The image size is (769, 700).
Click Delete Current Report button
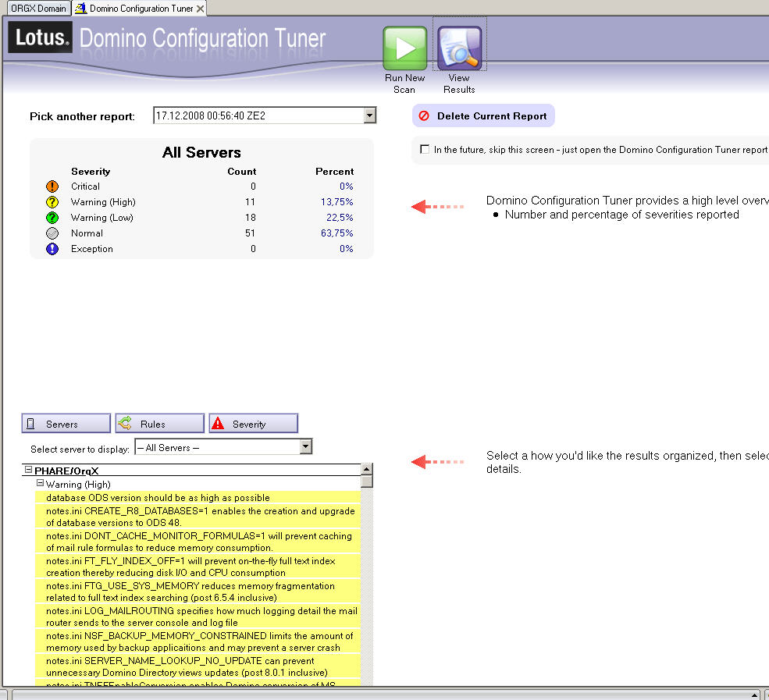pyautogui.click(x=483, y=115)
